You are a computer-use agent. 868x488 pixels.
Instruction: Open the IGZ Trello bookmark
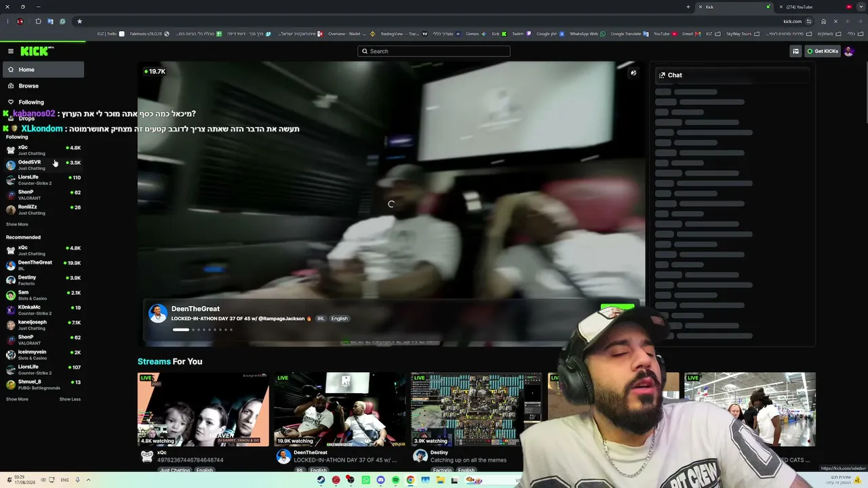(x=111, y=34)
